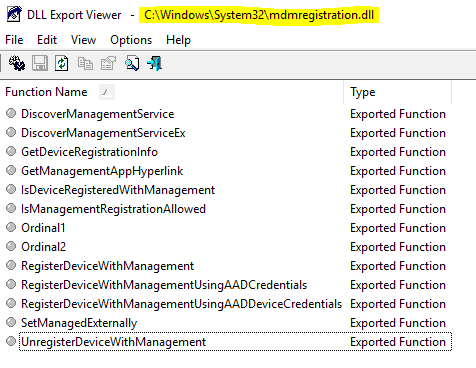Open the Edit menu
This screenshot has width=476, height=368.
[x=47, y=40]
